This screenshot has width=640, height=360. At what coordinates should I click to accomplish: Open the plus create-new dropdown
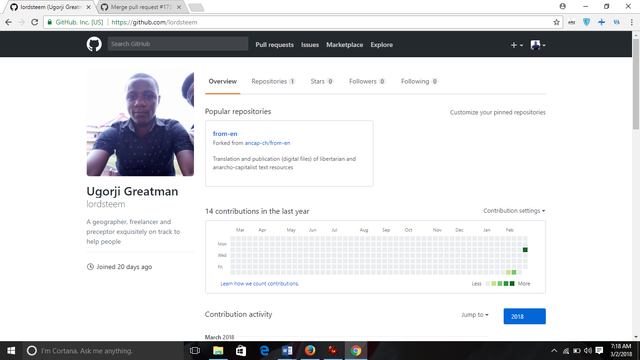pos(516,45)
